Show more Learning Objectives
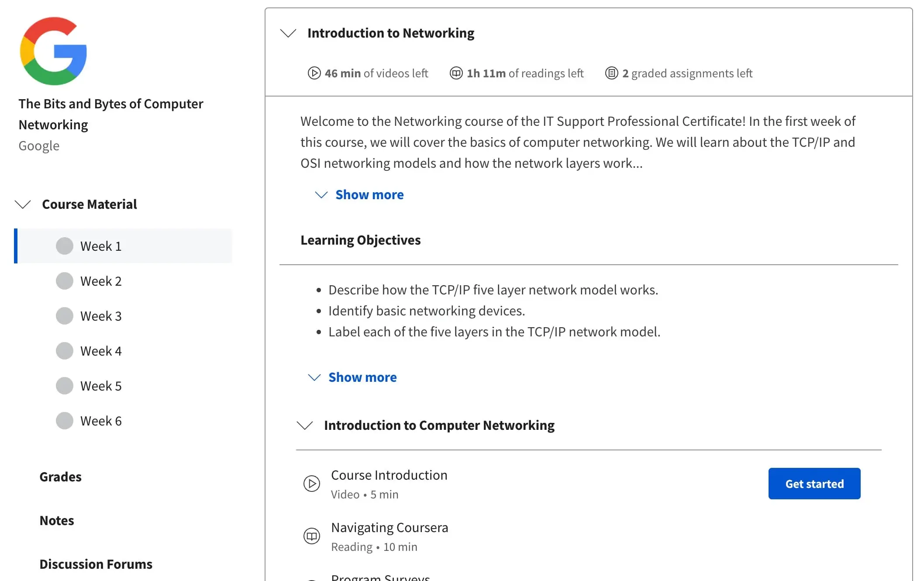924x581 pixels. point(362,377)
